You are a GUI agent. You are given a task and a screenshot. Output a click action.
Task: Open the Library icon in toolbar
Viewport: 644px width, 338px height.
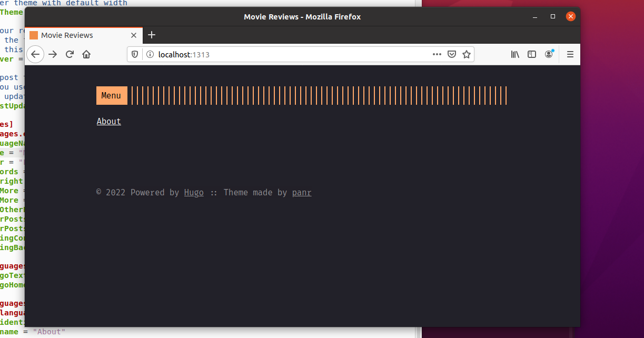[515, 54]
